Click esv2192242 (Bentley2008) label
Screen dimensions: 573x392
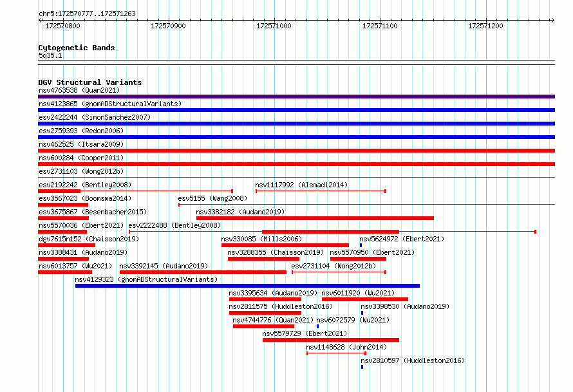[x=85, y=185]
